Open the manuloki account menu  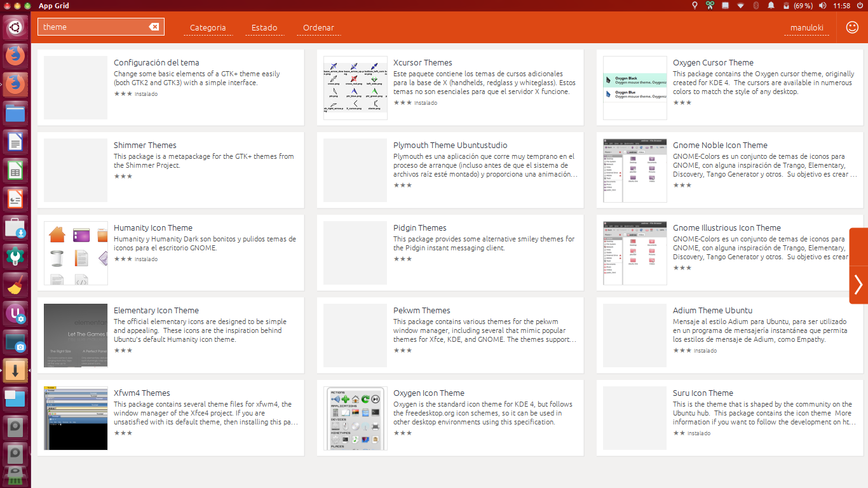click(x=806, y=27)
